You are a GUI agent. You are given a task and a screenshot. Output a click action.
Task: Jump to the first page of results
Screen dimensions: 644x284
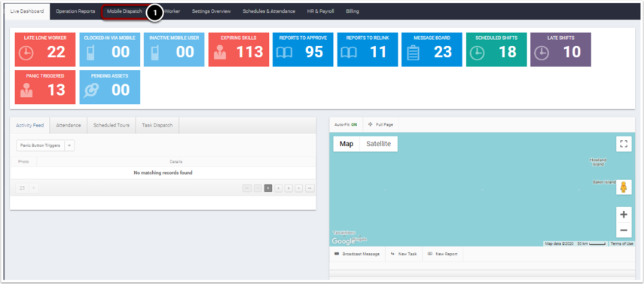(x=247, y=188)
